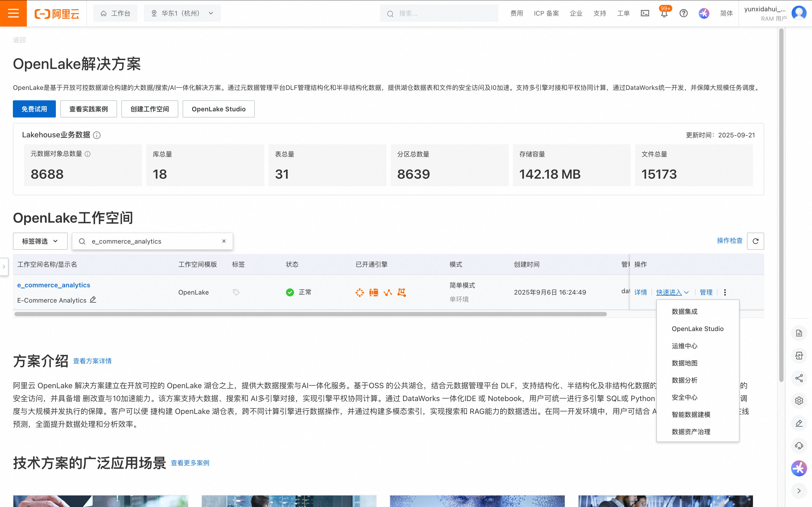Open the hamburger navigation menu
Image resolution: width=812 pixels, height=507 pixels.
click(13, 13)
